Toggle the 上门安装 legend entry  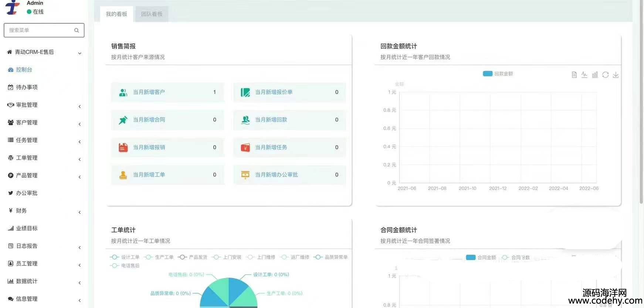226,257
